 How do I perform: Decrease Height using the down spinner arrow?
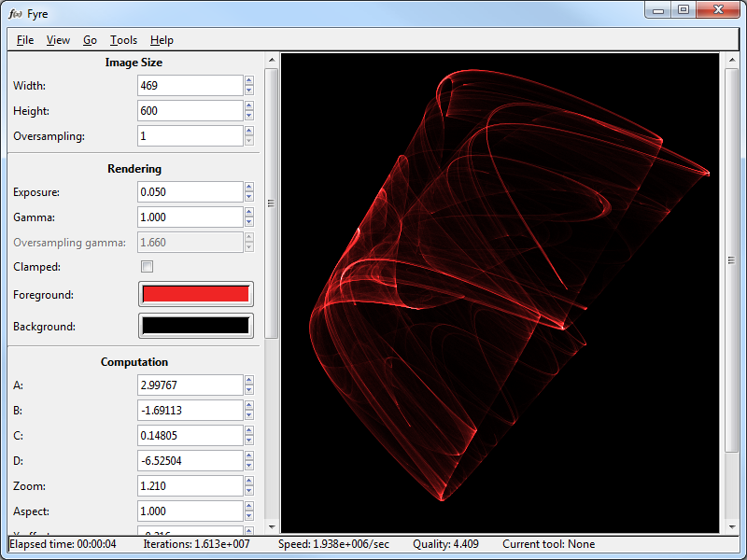coord(249,116)
